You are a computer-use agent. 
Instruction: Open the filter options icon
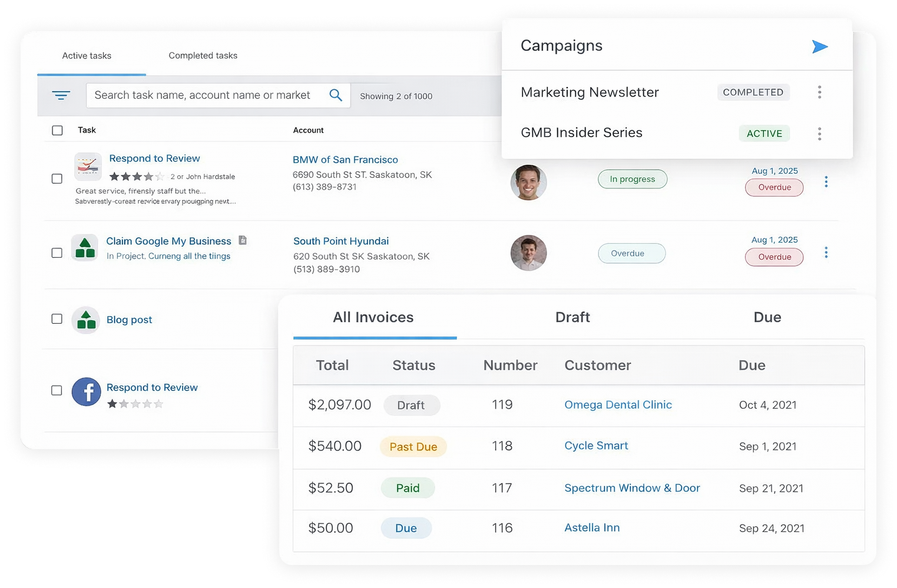61,95
